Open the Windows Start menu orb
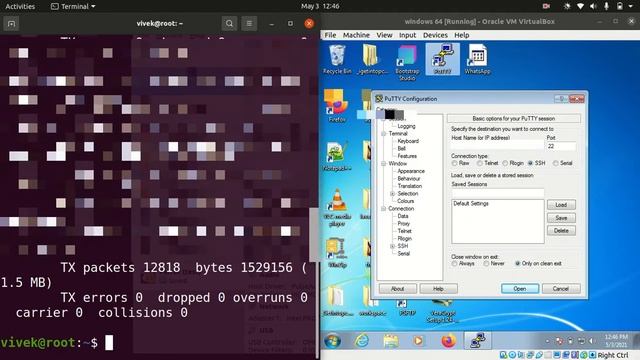The width and height of the screenshot is (640, 360). tap(333, 340)
